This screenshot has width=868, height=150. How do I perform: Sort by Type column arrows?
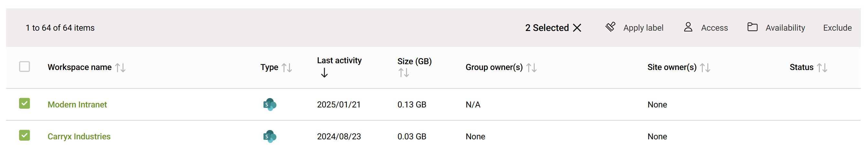tap(287, 68)
